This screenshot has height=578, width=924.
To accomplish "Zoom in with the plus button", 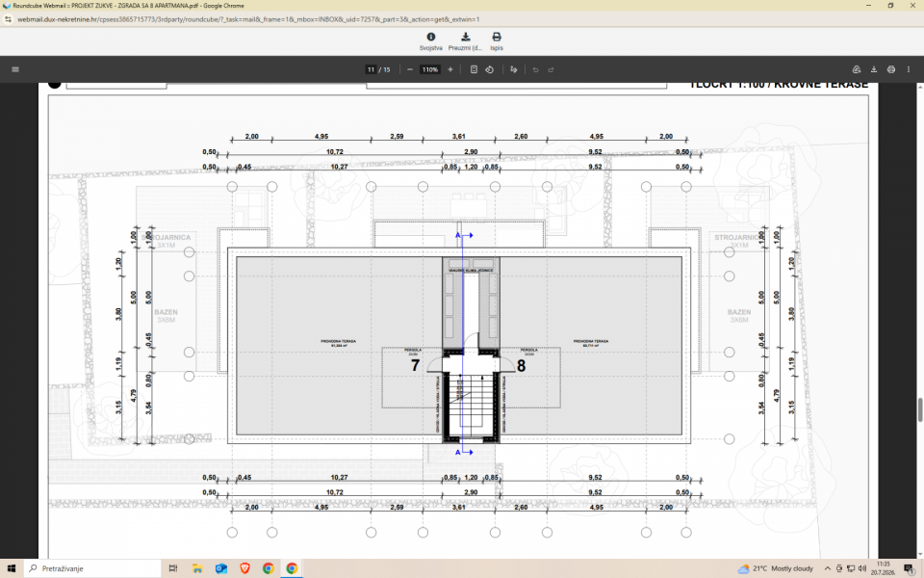I will coord(450,69).
